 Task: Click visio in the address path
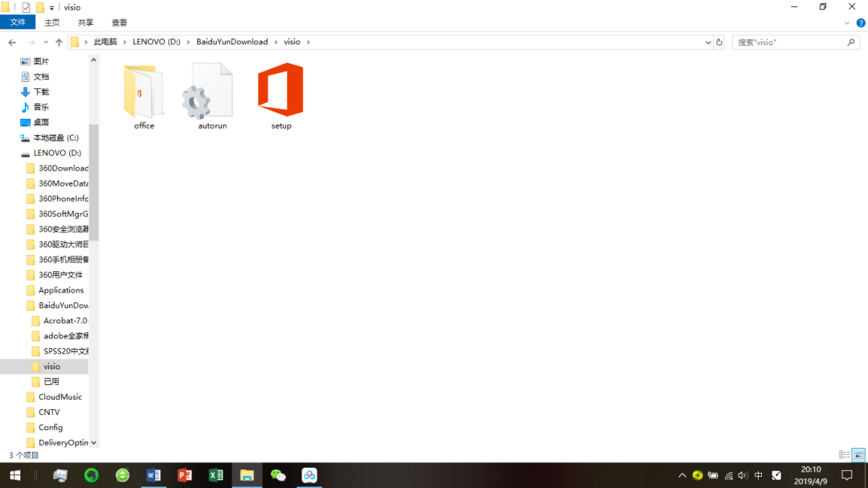coord(292,42)
